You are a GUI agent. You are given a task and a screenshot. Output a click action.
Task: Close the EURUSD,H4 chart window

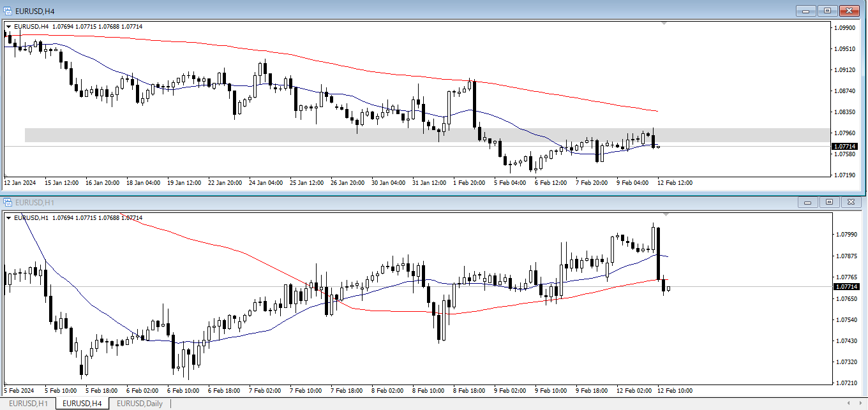(x=849, y=11)
